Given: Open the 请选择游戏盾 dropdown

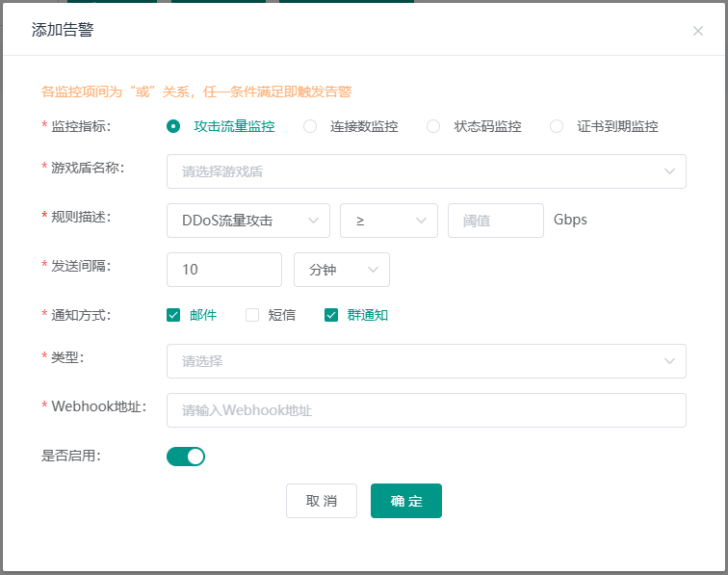Looking at the screenshot, I should 427,171.
